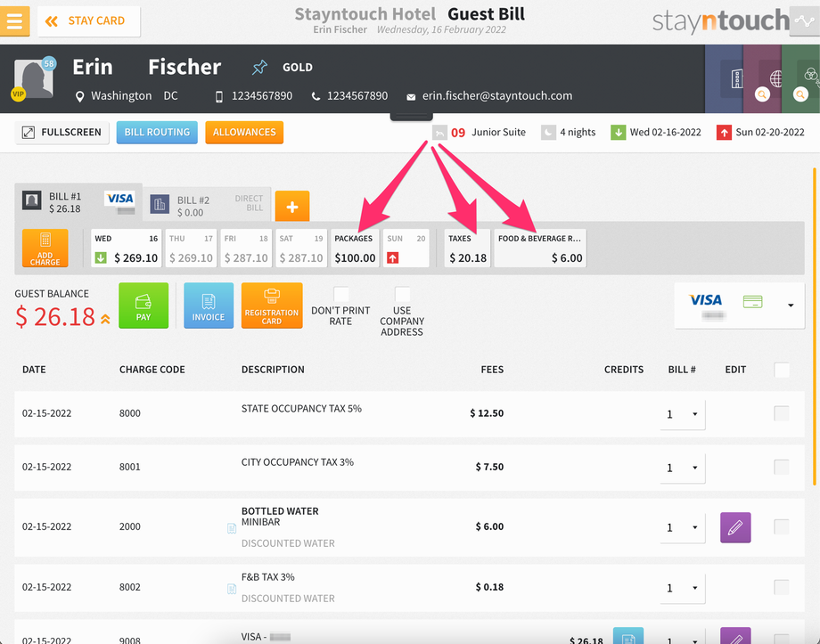Image resolution: width=820 pixels, height=644 pixels.
Task: Switch bill view to fullscreen
Action: pyautogui.click(x=61, y=133)
